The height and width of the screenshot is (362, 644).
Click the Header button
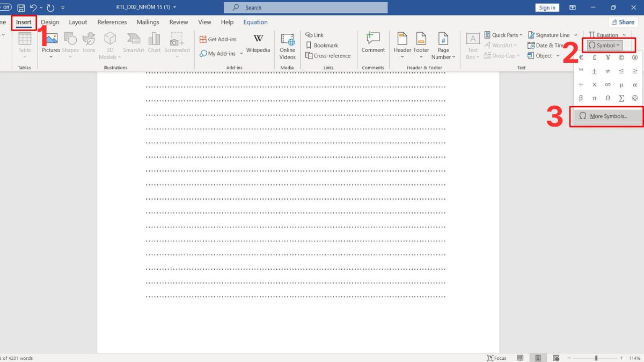[402, 45]
